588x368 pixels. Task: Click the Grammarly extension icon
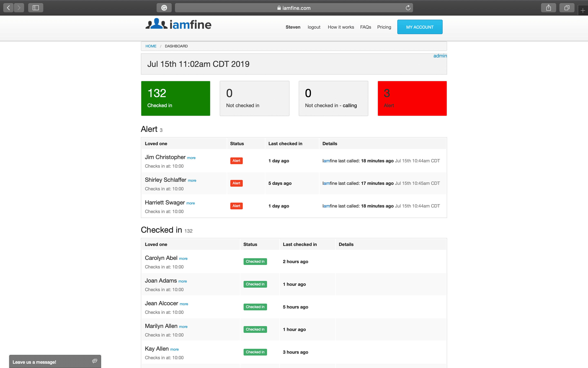[164, 8]
